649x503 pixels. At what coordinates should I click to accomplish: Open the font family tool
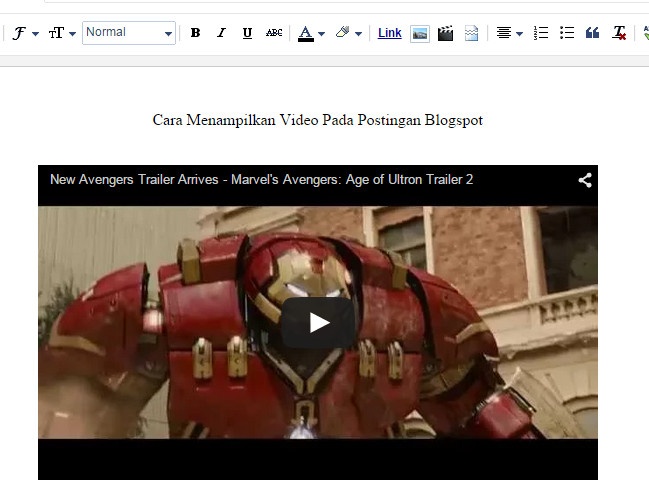point(19,33)
